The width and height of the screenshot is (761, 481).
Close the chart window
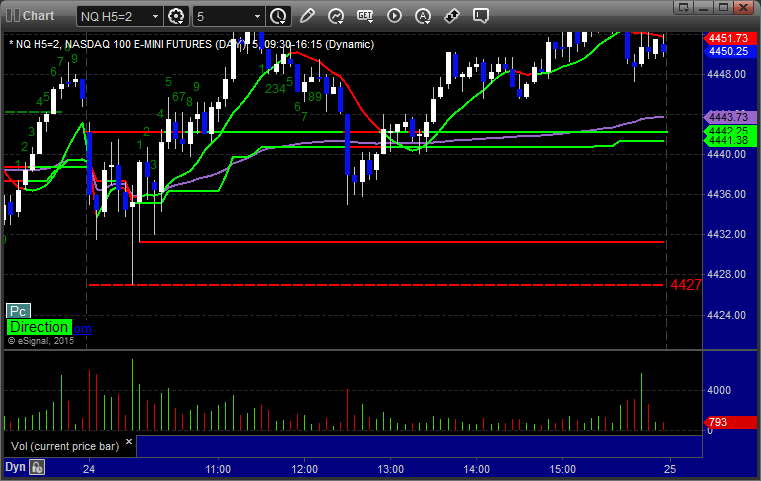click(x=744, y=7)
